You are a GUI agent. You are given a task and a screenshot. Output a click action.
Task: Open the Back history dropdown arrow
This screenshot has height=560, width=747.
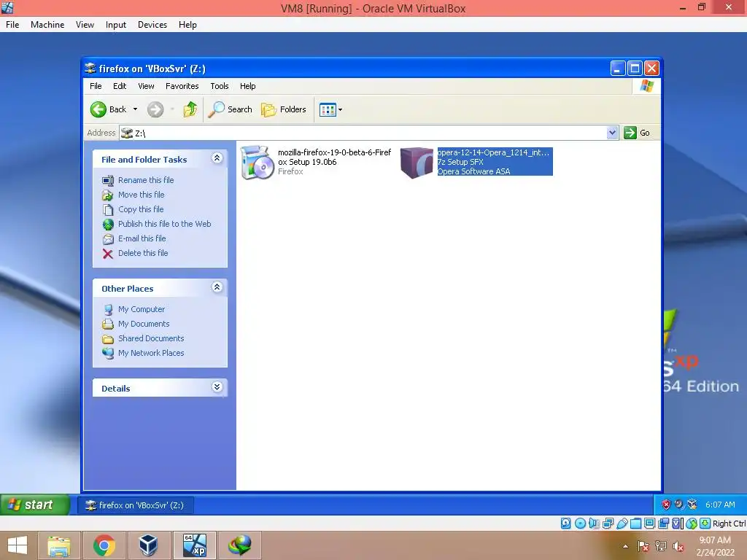135,109
